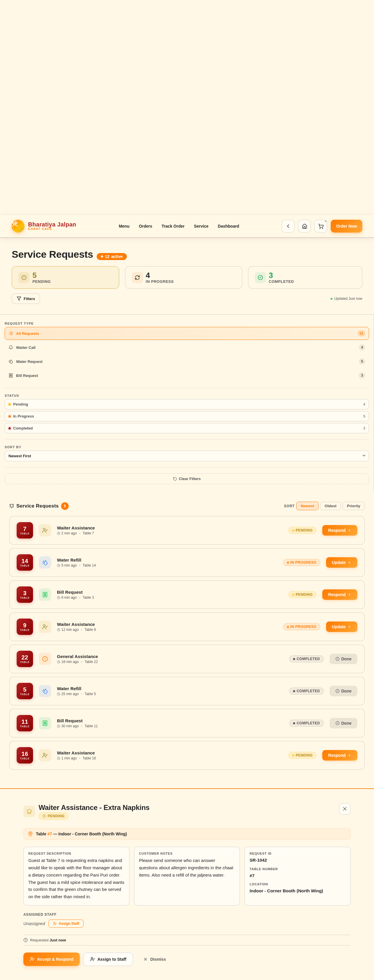The width and height of the screenshot is (374, 980).
Task: Open the Orders nav item
Action: (145, 226)
